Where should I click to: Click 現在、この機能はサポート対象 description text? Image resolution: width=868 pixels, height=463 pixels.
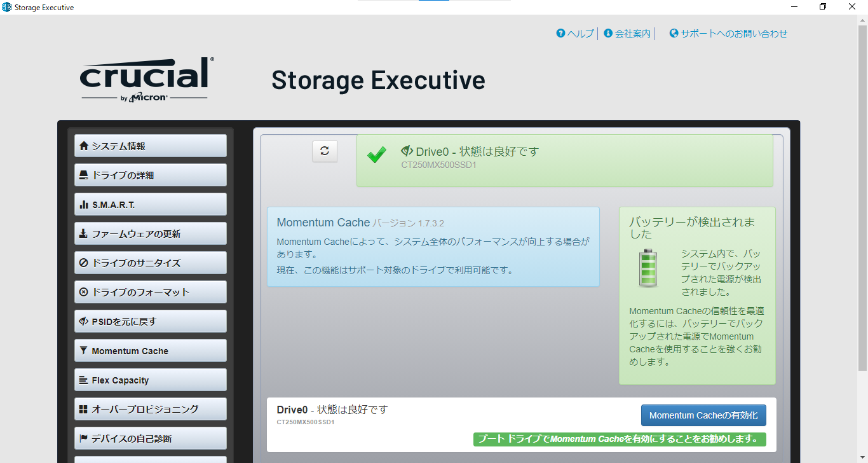tap(395, 270)
